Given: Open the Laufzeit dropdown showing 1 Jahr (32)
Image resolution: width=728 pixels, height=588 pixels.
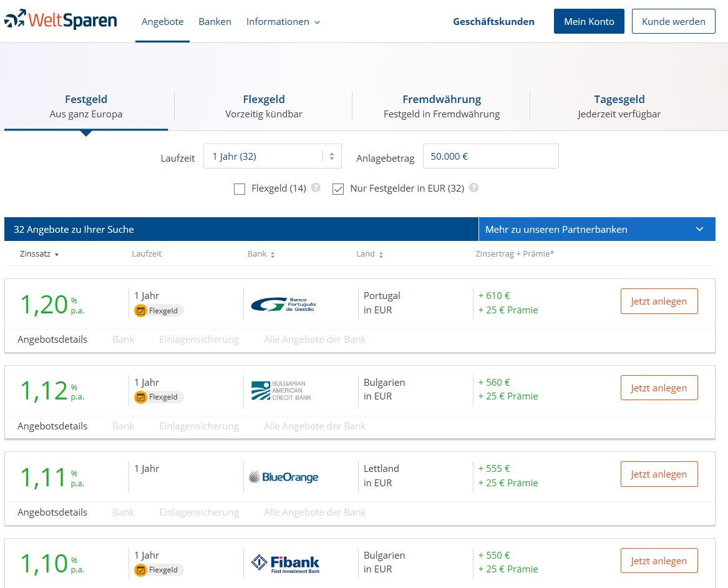Looking at the screenshot, I should [x=273, y=156].
